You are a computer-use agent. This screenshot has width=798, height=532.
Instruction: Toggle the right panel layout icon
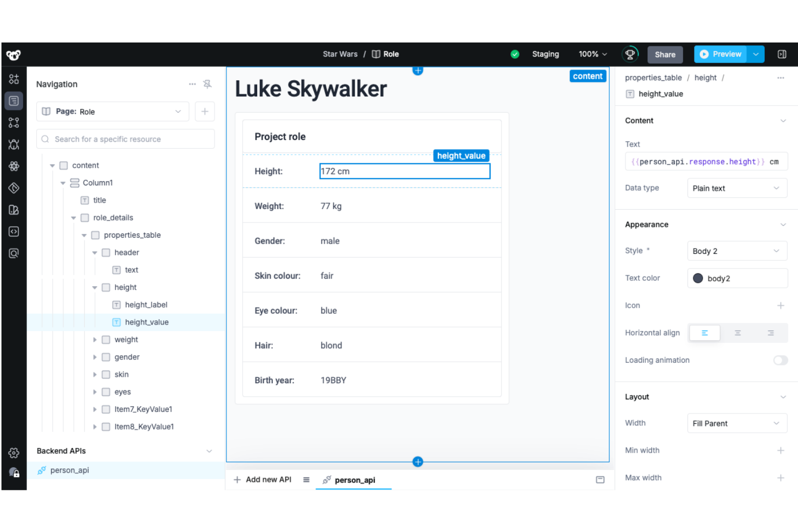tap(782, 54)
